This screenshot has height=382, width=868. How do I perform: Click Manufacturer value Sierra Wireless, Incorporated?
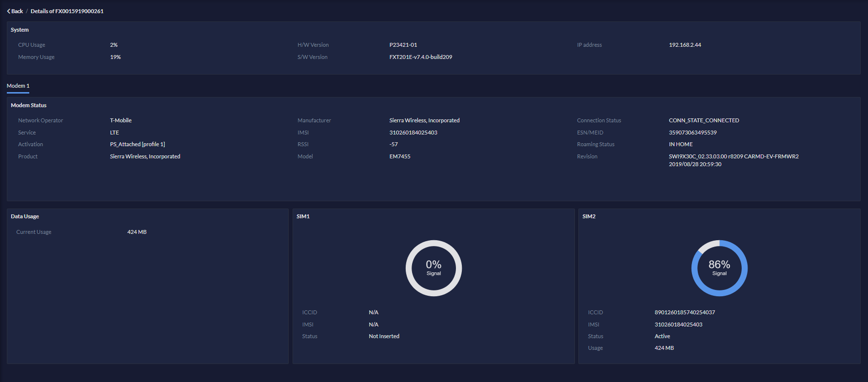(x=425, y=120)
